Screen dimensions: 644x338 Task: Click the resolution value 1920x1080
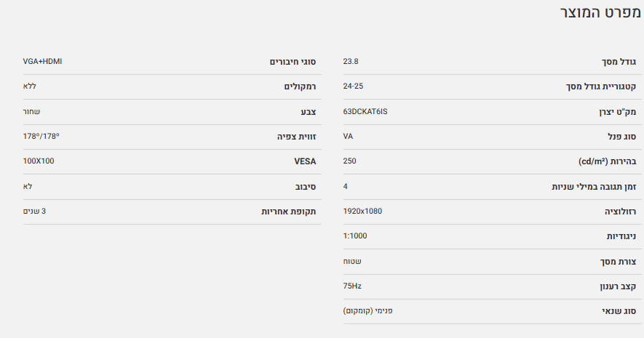(362, 211)
